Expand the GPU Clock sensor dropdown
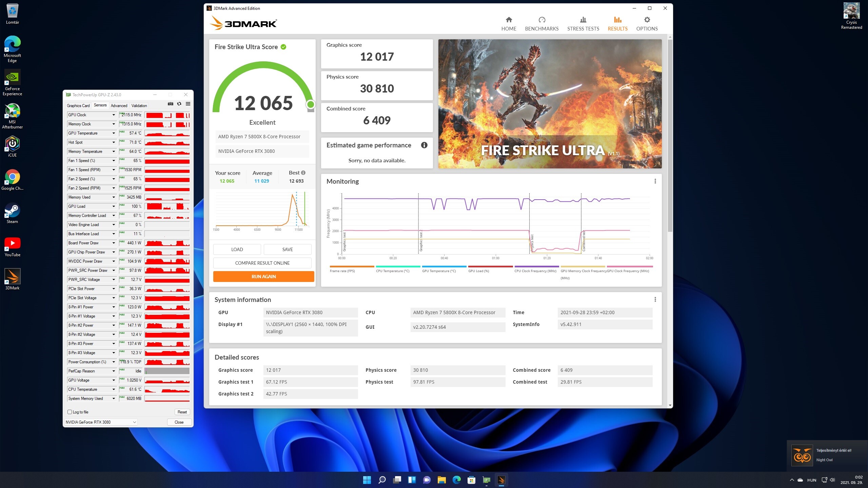Screen dimensions: 868x488 (x=114, y=115)
